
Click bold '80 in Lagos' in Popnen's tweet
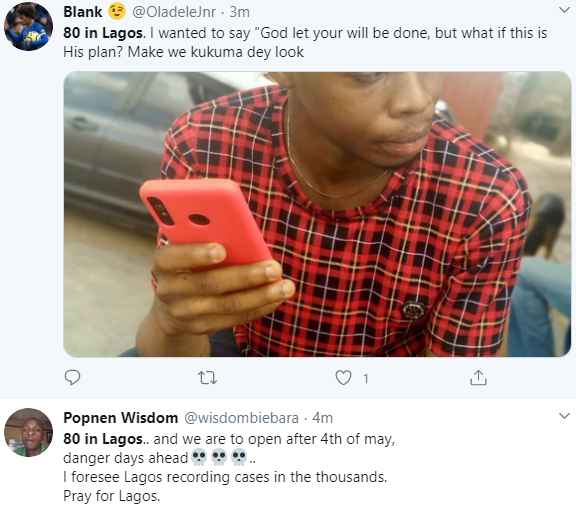103,439
